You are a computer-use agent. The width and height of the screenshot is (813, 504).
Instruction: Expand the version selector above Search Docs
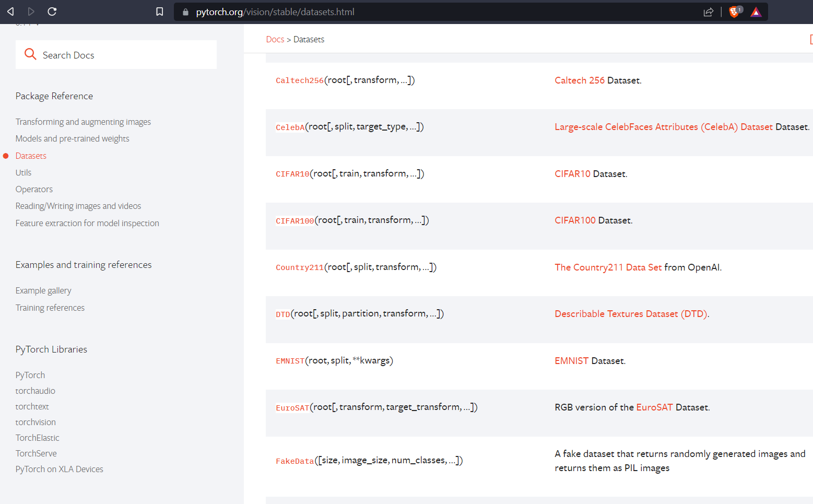pyautogui.click(x=29, y=22)
